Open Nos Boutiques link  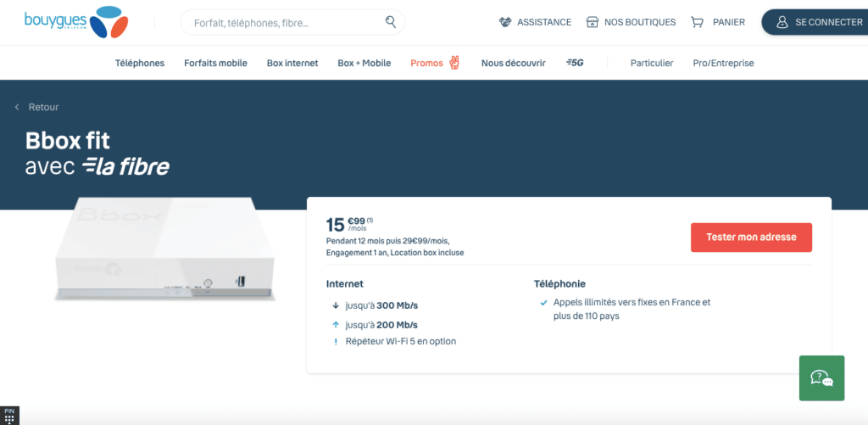tap(640, 22)
